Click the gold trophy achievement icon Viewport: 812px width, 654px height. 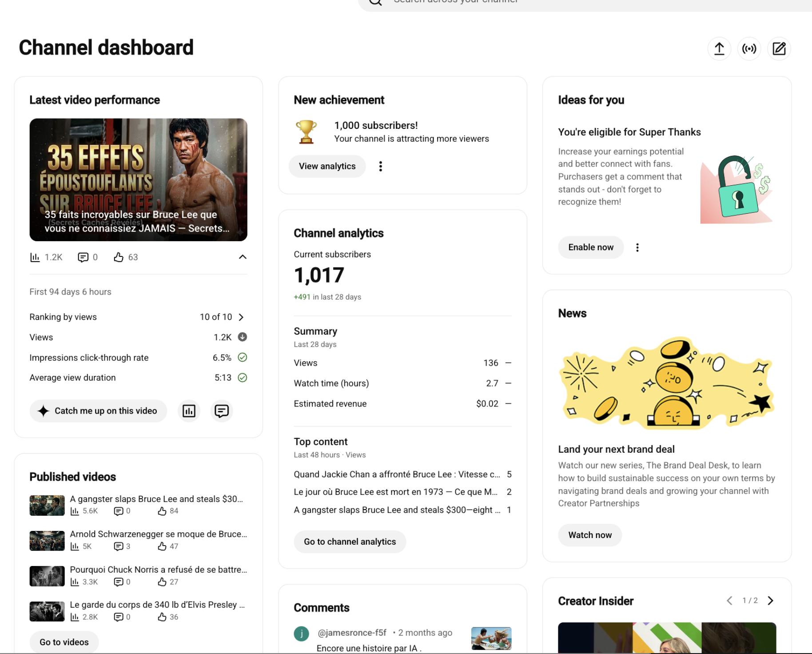(x=306, y=132)
